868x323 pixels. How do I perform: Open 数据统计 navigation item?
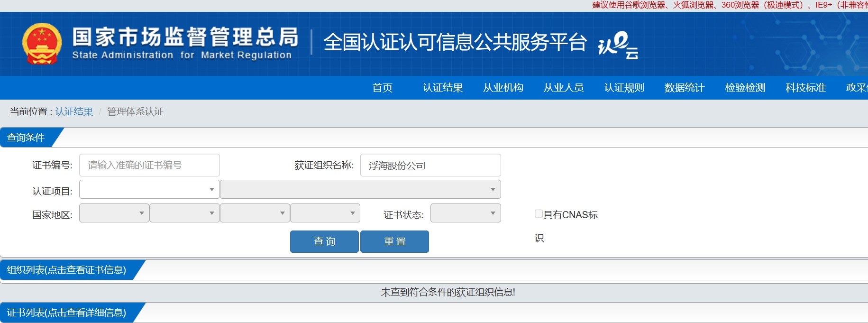(x=685, y=88)
